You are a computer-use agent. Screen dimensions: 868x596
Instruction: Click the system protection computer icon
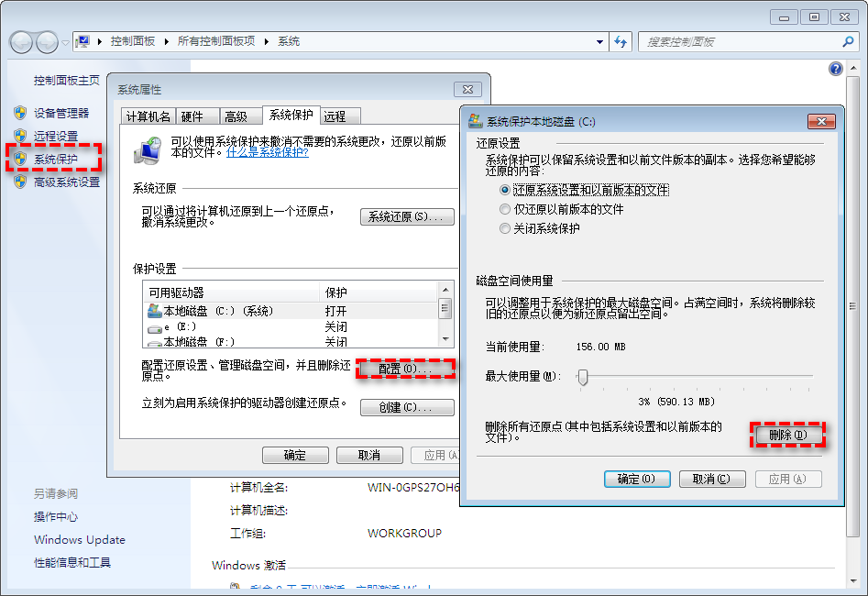pyautogui.click(x=148, y=150)
